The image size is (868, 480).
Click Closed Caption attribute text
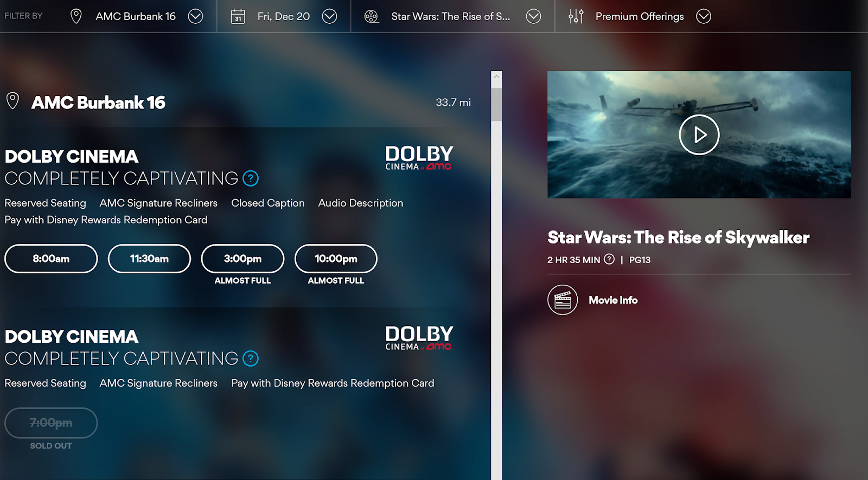tap(268, 203)
